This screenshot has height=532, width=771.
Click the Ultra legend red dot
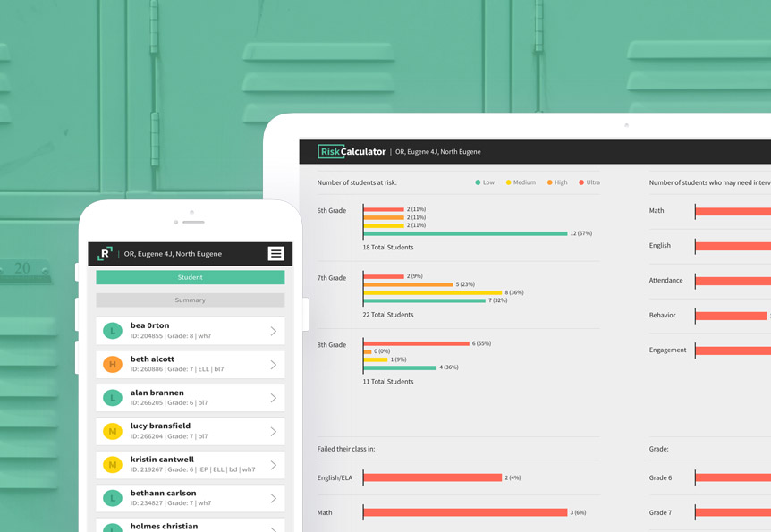click(x=581, y=182)
